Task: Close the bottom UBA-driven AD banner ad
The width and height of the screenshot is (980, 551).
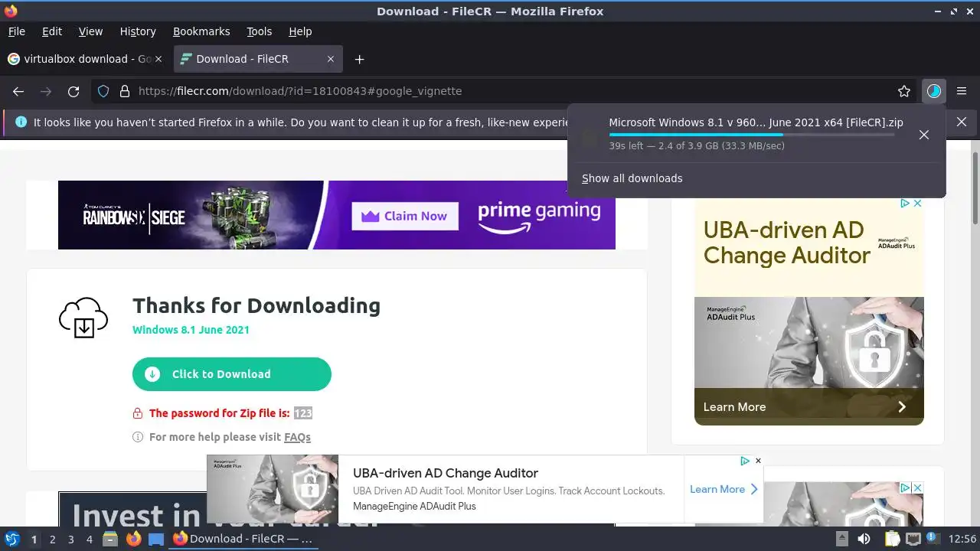Action: tap(758, 461)
